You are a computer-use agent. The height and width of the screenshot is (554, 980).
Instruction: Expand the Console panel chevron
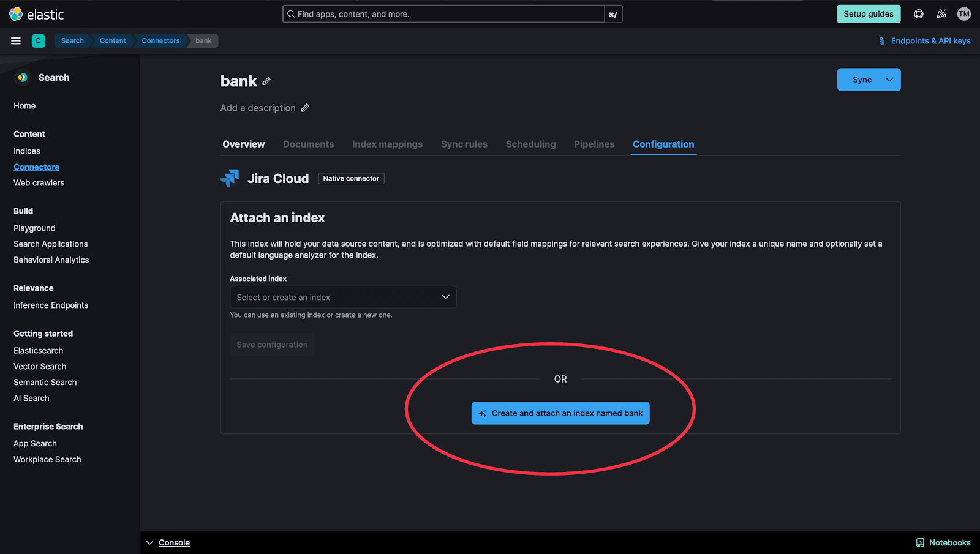click(149, 542)
